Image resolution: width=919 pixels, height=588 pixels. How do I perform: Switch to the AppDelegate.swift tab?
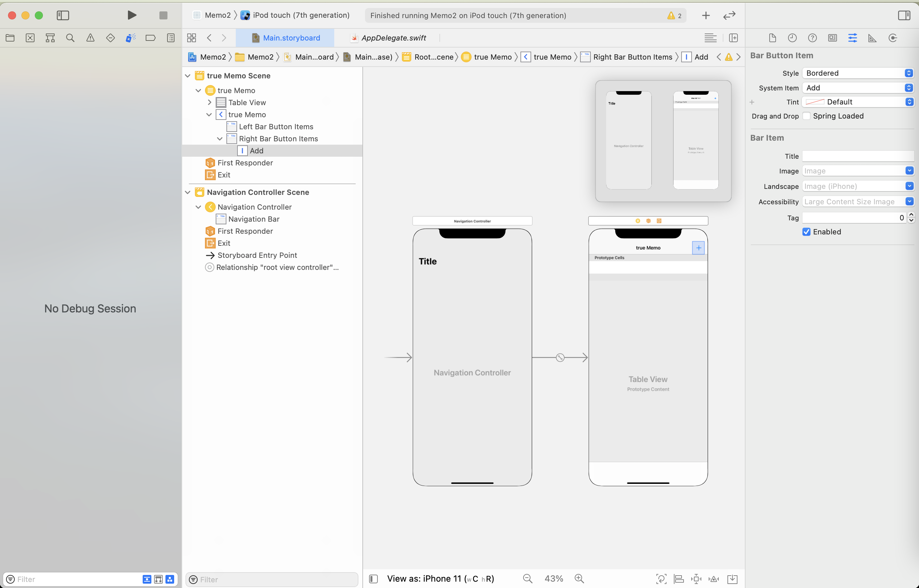(393, 38)
